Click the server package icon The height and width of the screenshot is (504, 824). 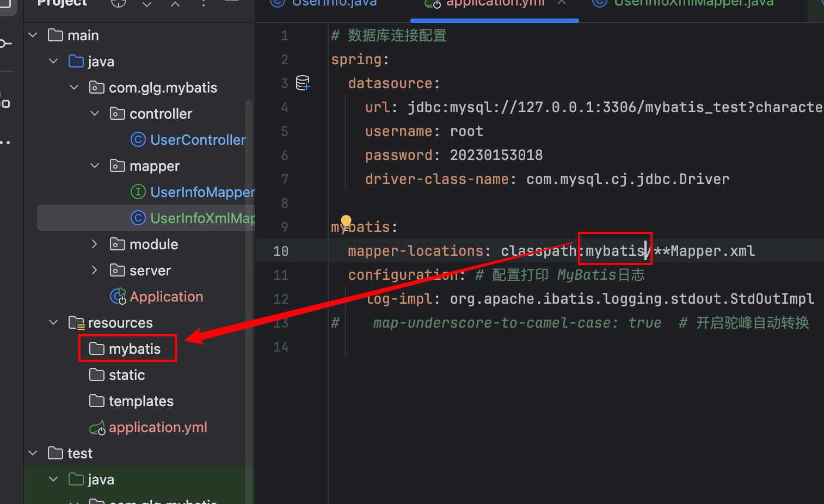point(118,271)
